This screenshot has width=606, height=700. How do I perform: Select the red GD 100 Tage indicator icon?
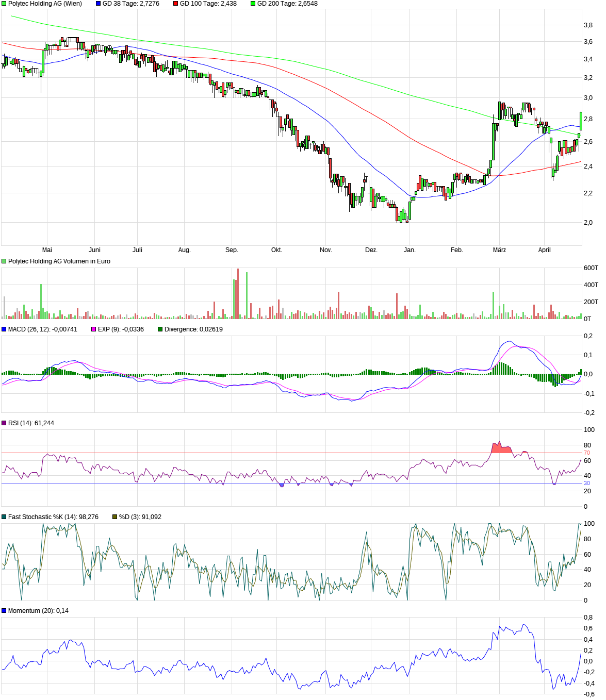(x=175, y=3)
